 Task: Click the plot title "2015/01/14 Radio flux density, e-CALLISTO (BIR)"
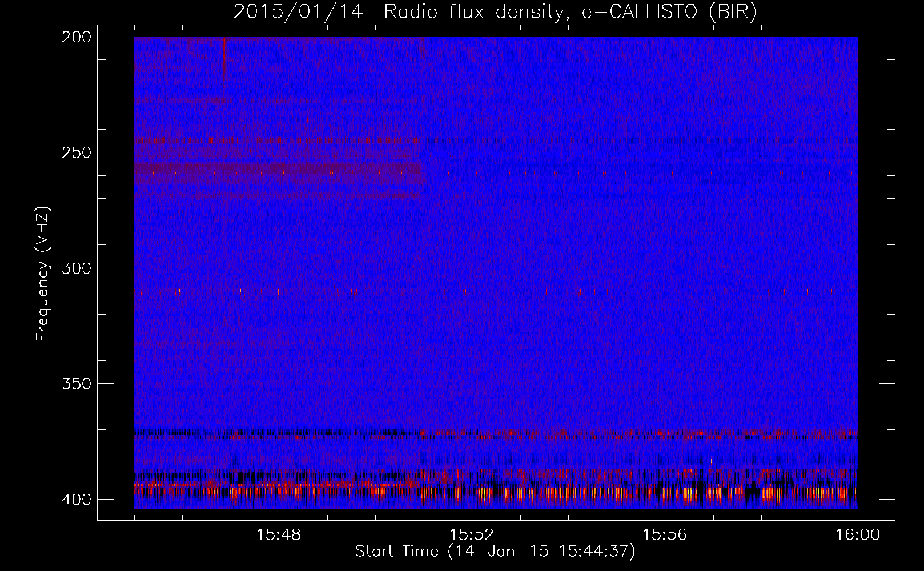(x=495, y=11)
